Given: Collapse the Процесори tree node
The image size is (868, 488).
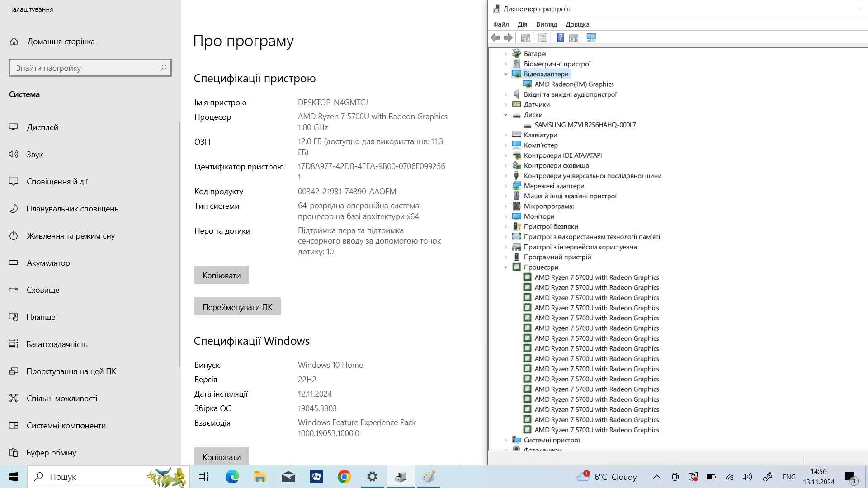Looking at the screenshot, I should (506, 267).
